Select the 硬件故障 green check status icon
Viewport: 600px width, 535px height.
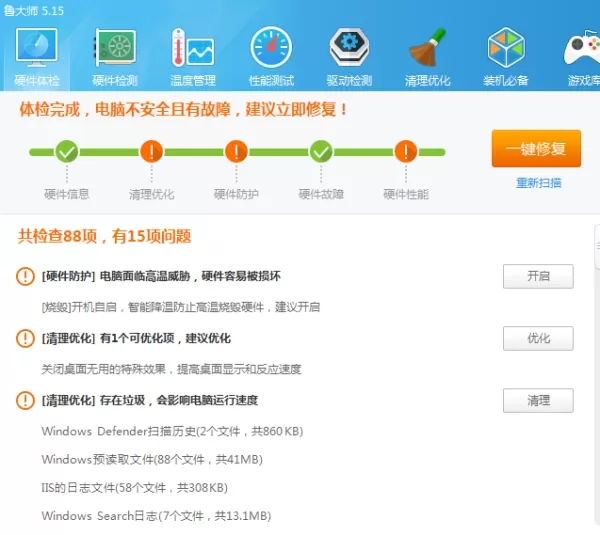321,152
